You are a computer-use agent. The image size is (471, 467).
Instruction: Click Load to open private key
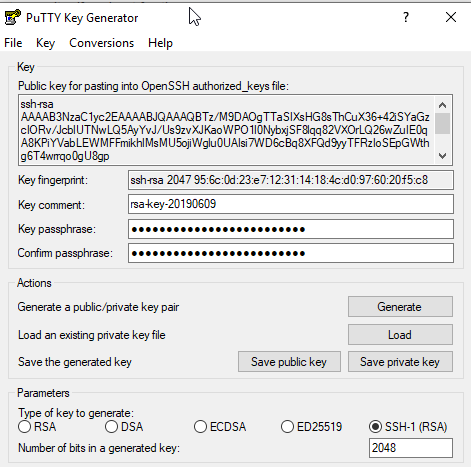pyautogui.click(x=400, y=335)
